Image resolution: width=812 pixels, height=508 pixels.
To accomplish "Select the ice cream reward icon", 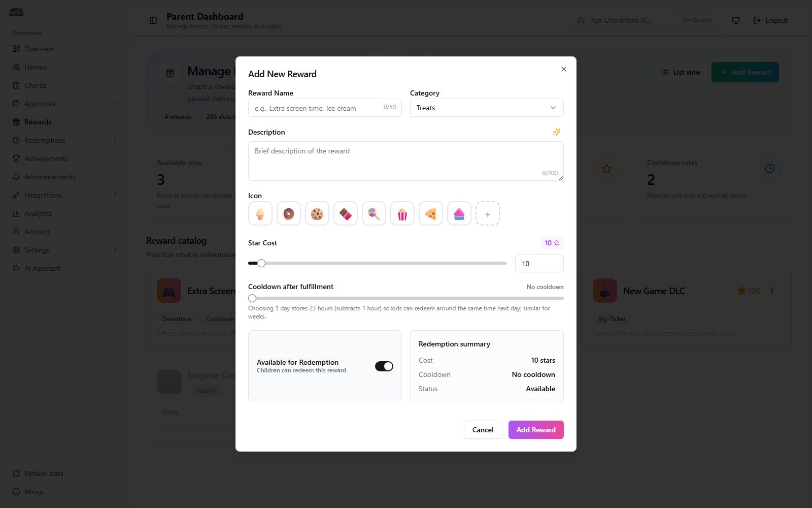I will pos(260,213).
